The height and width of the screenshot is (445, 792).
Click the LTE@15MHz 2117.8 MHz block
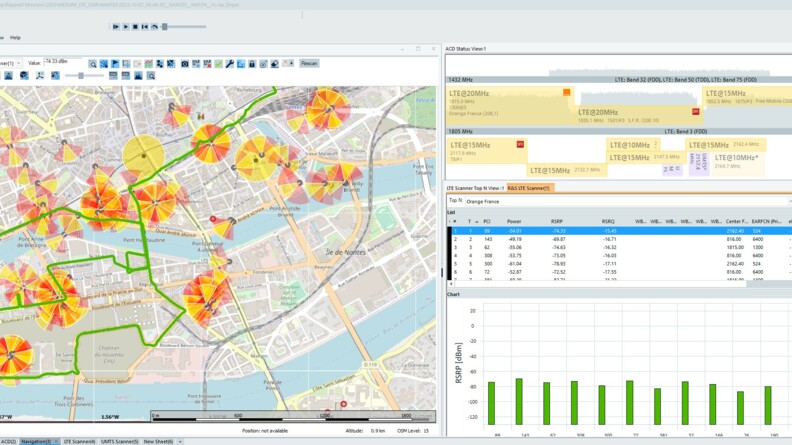tap(486, 151)
